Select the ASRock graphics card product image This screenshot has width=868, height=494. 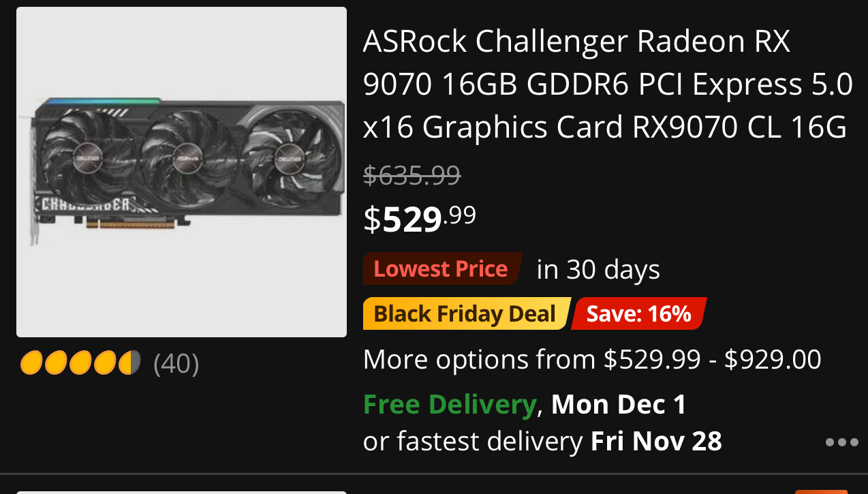(x=181, y=172)
